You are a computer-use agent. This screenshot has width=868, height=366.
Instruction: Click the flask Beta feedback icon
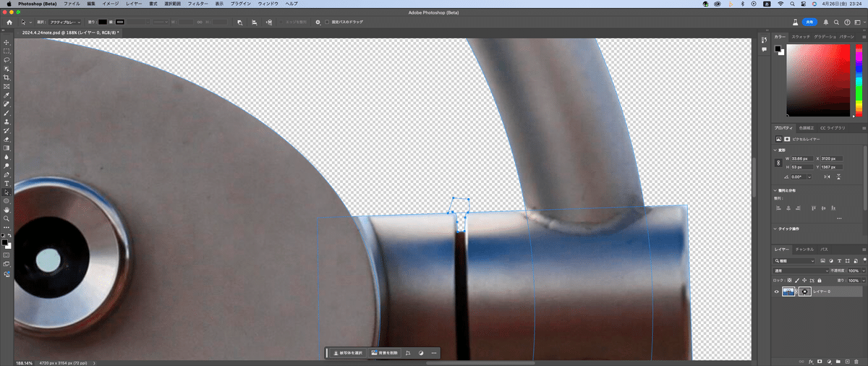[794, 22]
